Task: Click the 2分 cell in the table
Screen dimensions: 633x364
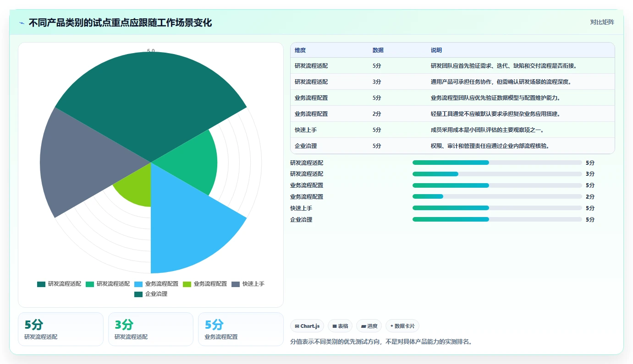Action: pyautogui.click(x=377, y=114)
